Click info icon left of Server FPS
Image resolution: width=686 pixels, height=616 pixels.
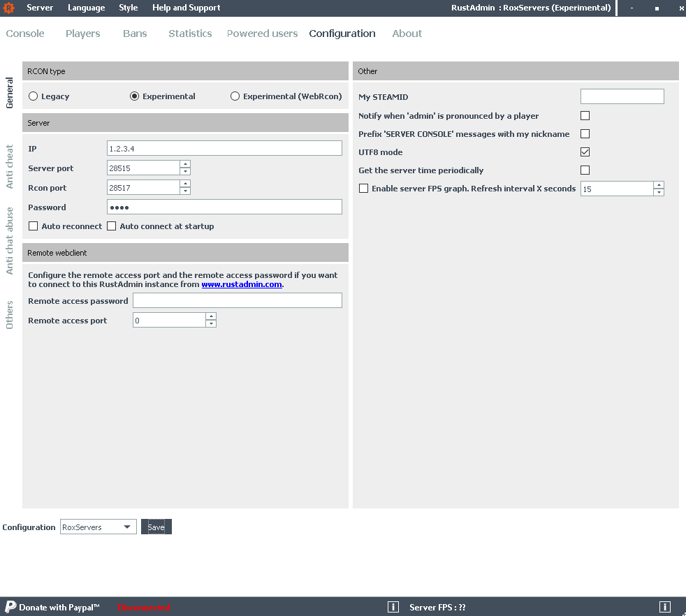(393, 607)
